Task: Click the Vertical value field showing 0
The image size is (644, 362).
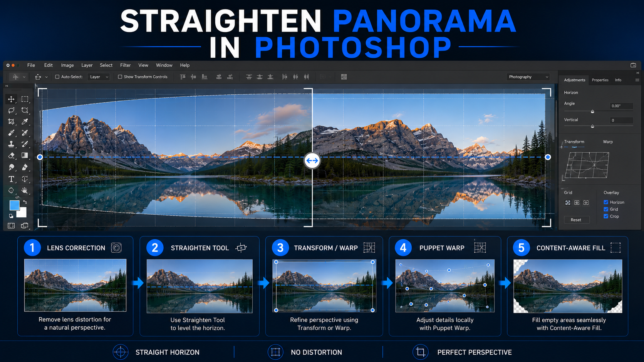Action: (621, 120)
